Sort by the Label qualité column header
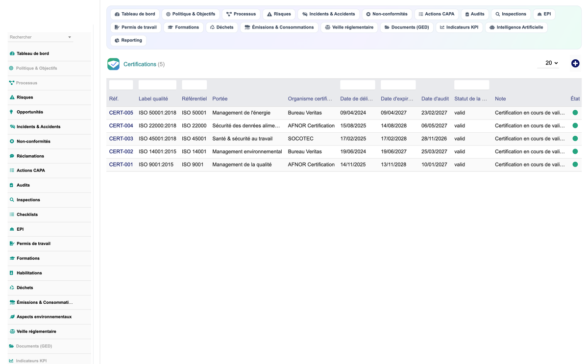This screenshot has height=364, width=588. [x=153, y=99]
